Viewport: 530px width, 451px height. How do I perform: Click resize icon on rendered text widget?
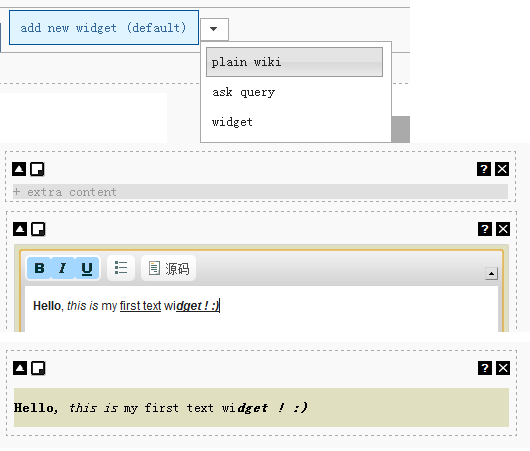pyautogui.click(x=38, y=368)
